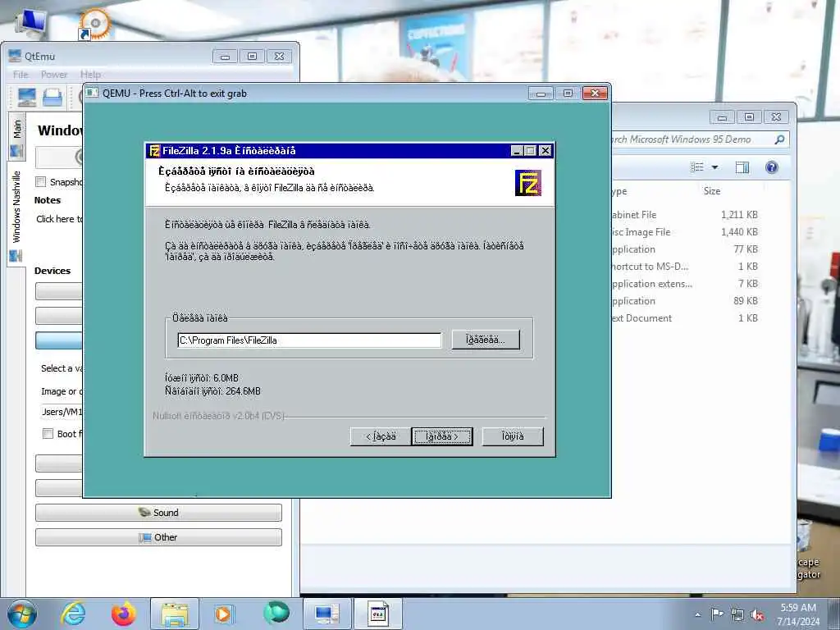Image resolution: width=840 pixels, height=630 pixels.
Task: Switch to the QtEmu taskbar button
Action: pyautogui.click(x=326, y=614)
